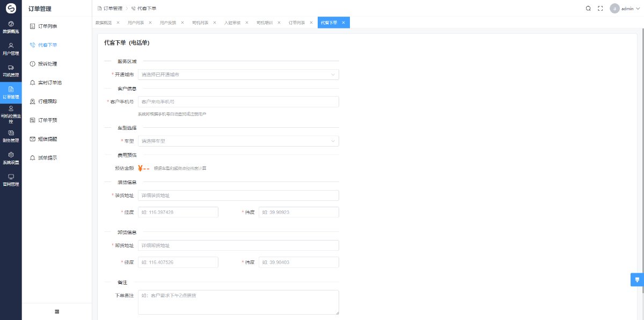This screenshot has width=644, height=320.
Task: Switch to the 司机列表 tab
Action: pyautogui.click(x=201, y=23)
